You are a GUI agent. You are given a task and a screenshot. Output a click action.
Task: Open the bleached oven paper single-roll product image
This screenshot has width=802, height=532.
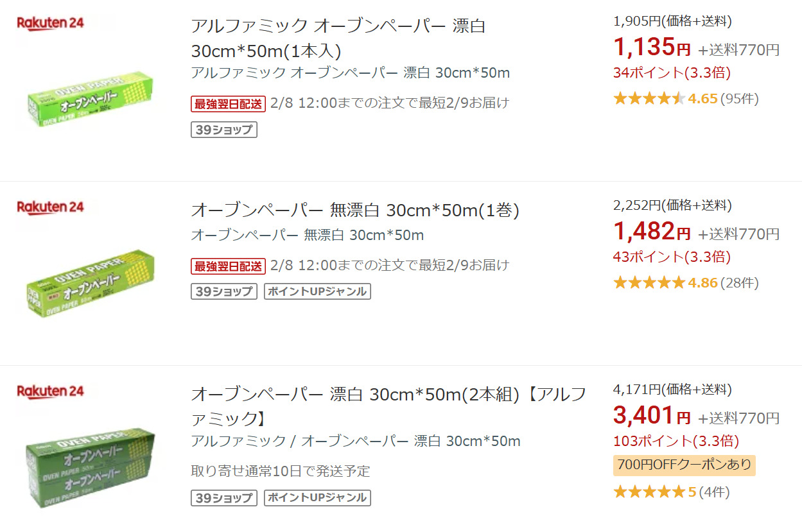coord(91,101)
